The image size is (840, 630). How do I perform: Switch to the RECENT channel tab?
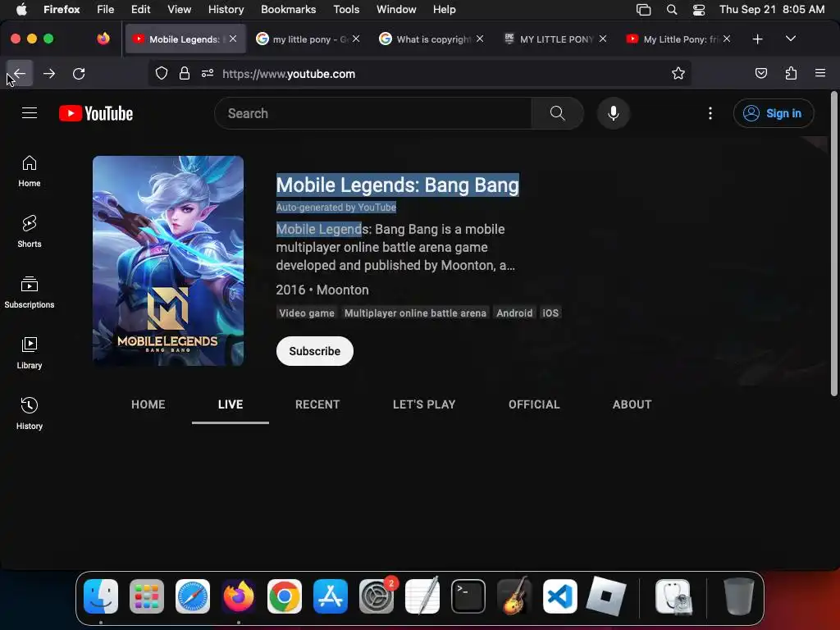[317, 404]
